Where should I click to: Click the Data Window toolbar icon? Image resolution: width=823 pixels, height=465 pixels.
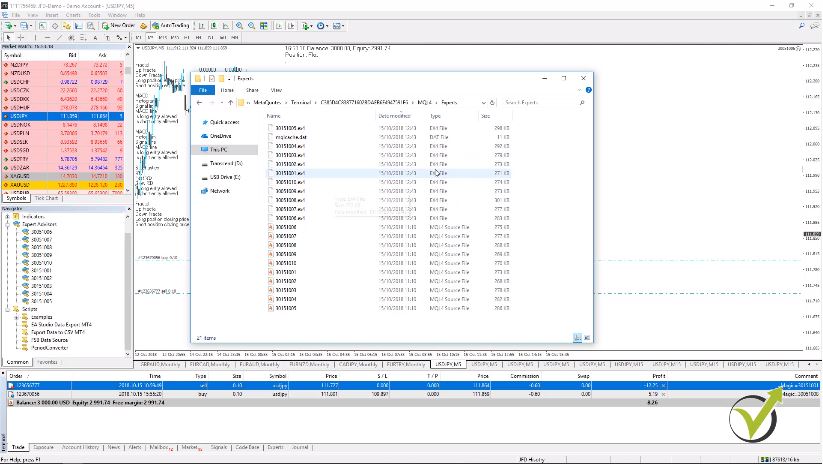coord(54,25)
